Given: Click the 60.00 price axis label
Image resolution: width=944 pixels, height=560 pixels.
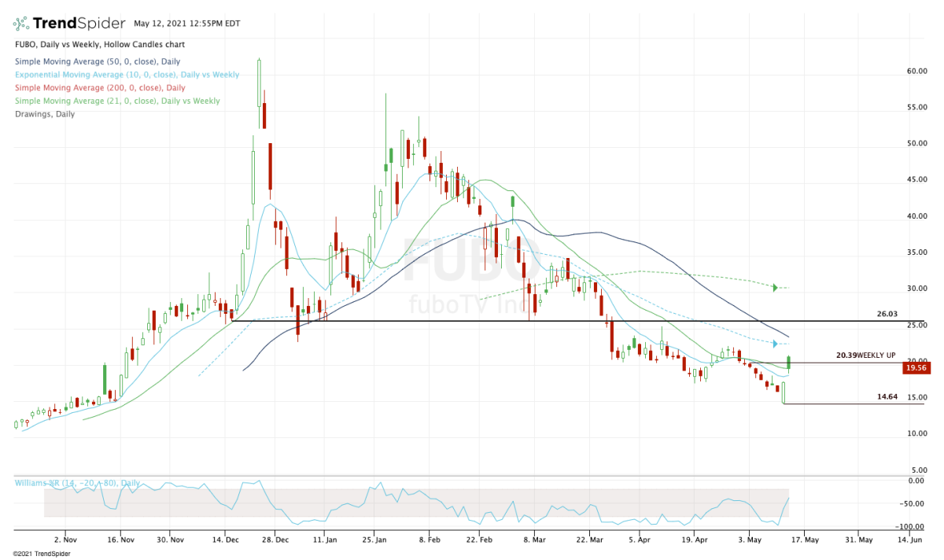Looking at the screenshot, I should point(916,71).
